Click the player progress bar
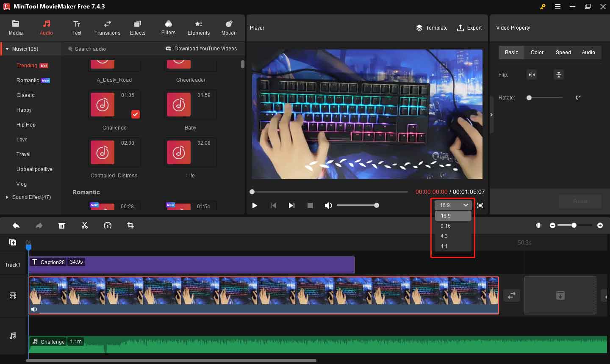 330,192
